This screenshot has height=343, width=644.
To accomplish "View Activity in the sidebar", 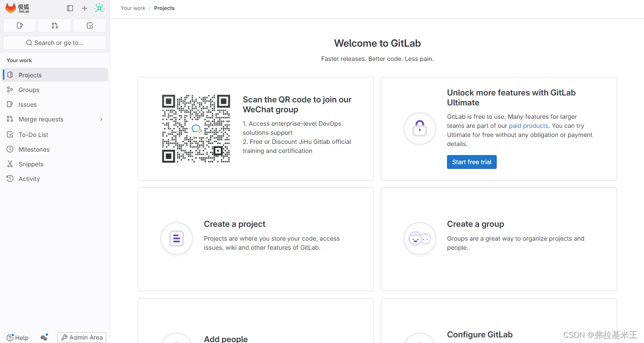I will 55,178.
